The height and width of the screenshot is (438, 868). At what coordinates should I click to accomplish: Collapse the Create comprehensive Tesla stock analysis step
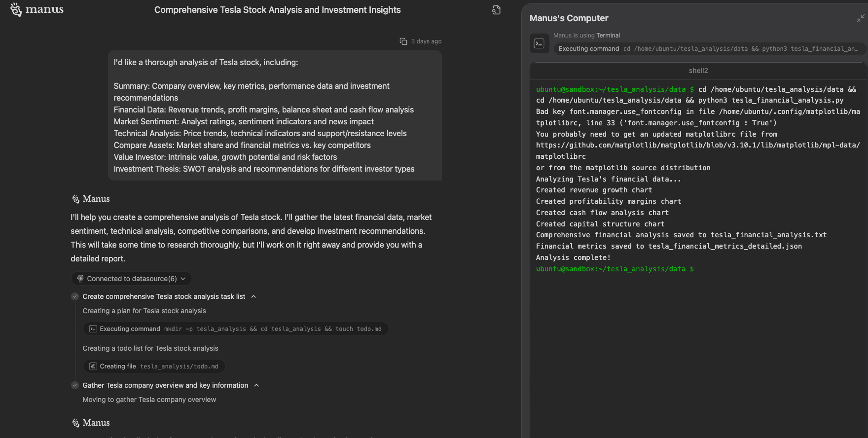253,296
